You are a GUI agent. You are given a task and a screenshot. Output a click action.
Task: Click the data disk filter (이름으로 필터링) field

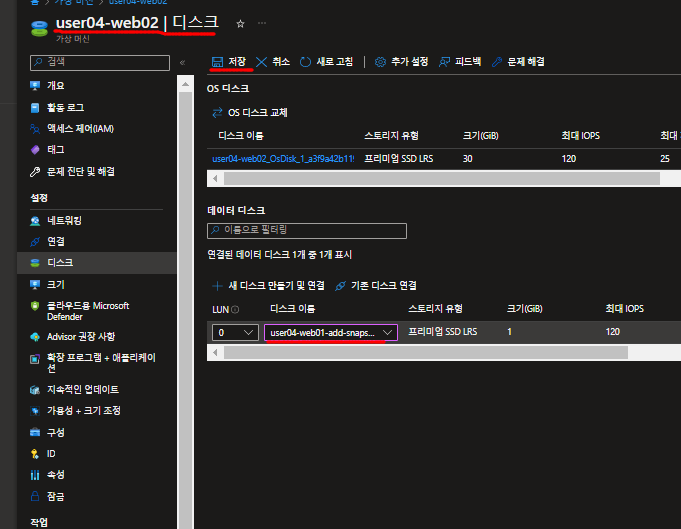[x=307, y=231]
